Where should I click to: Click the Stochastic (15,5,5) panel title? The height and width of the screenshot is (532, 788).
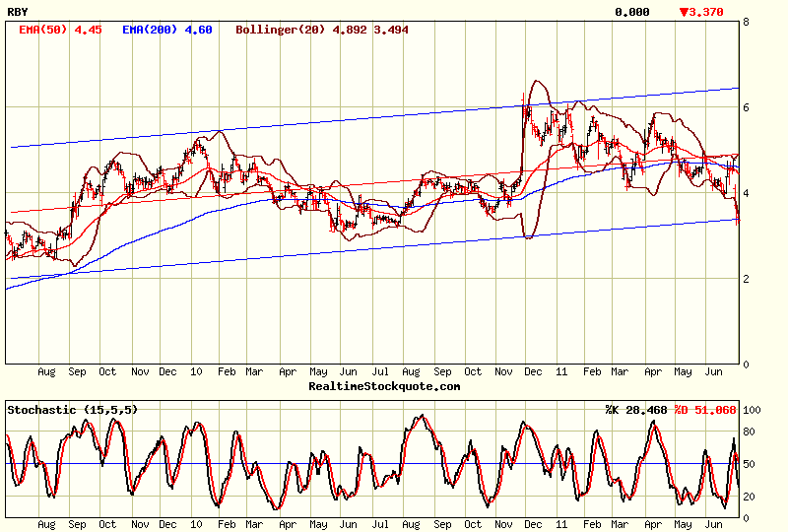[x=71, y=409]
